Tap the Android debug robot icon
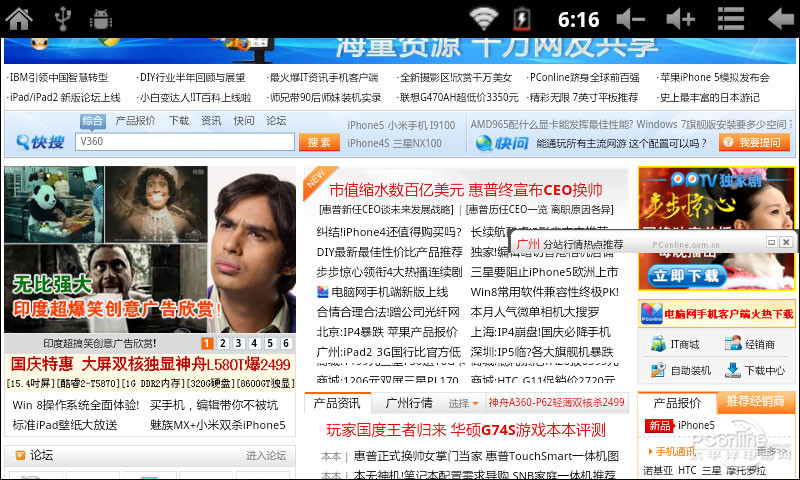Screen dimensions: 800x480 [x=101, y=20]
